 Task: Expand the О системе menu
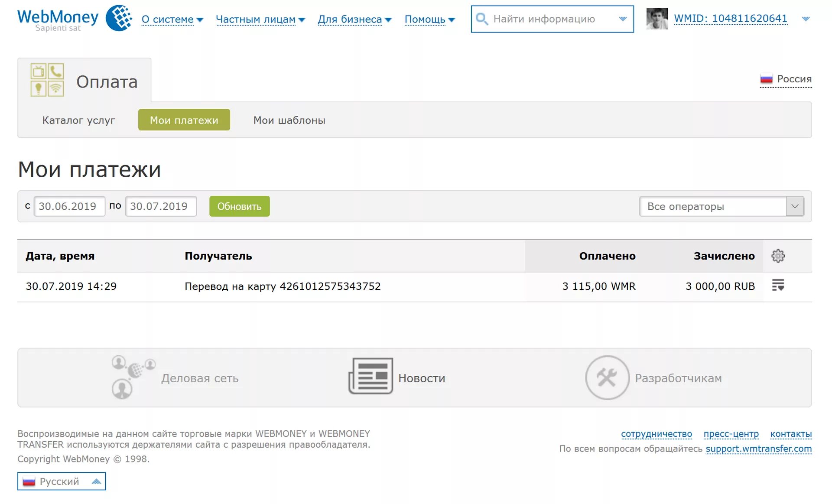[172, 20]
